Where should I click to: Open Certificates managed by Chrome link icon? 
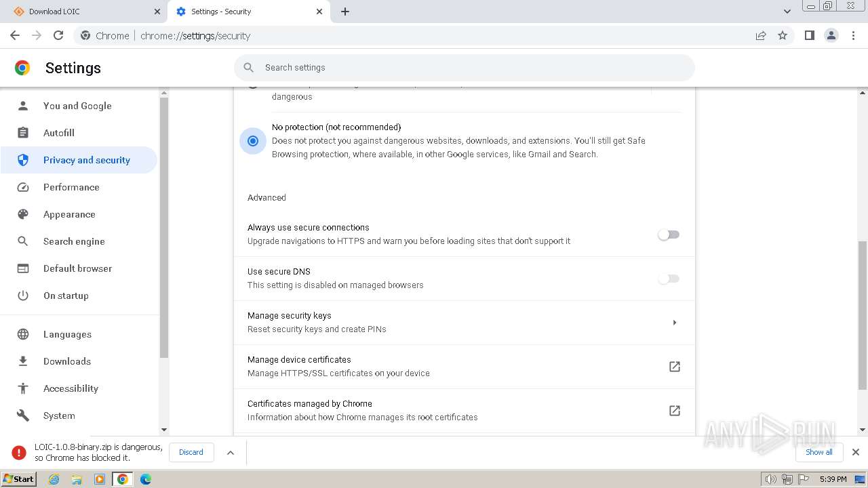coord(675,411)
